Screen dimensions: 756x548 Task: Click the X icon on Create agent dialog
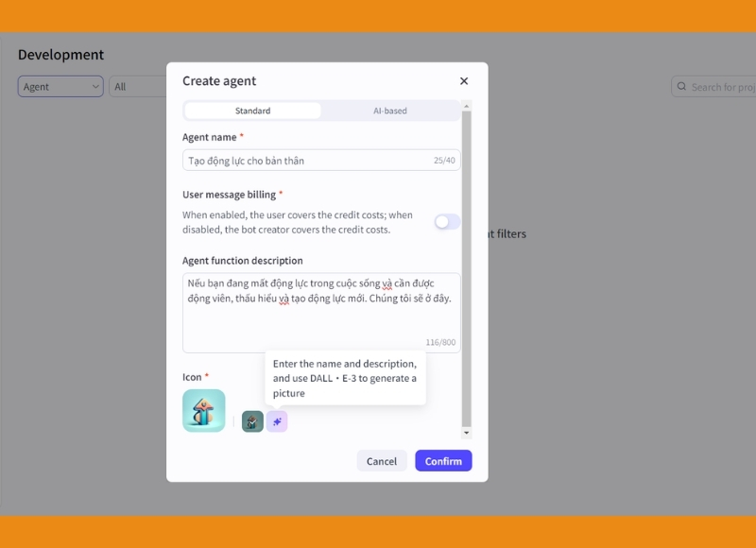click(463, 80)
